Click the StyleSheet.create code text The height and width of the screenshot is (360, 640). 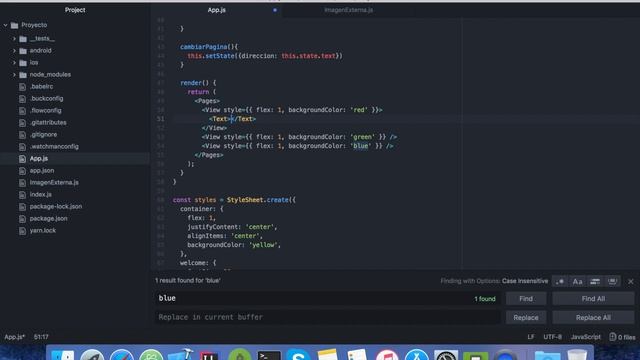[258, 200]
